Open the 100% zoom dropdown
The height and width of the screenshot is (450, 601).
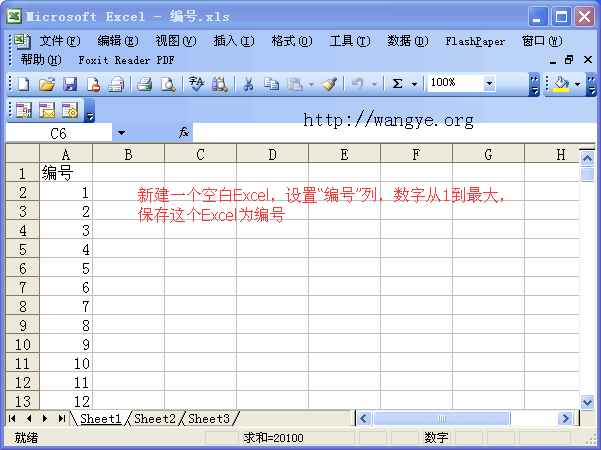(489, 83)
